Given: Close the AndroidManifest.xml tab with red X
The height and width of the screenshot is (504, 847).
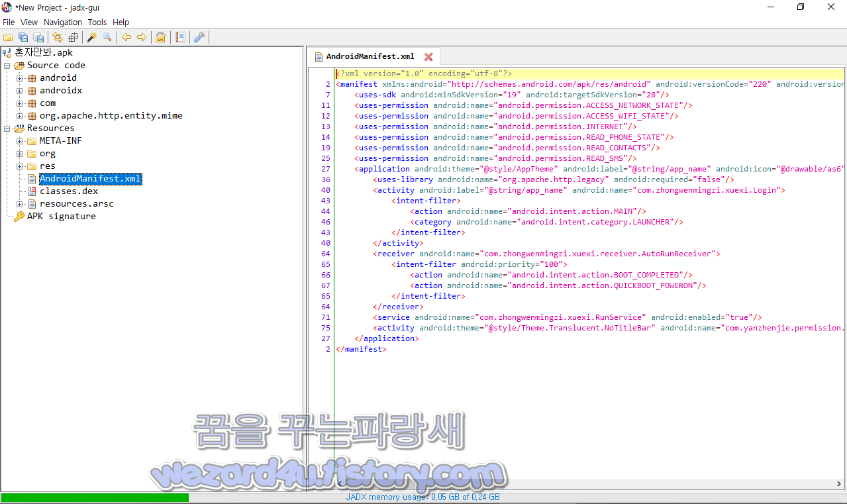Looking at the screenshot, I should pos(428,57).
